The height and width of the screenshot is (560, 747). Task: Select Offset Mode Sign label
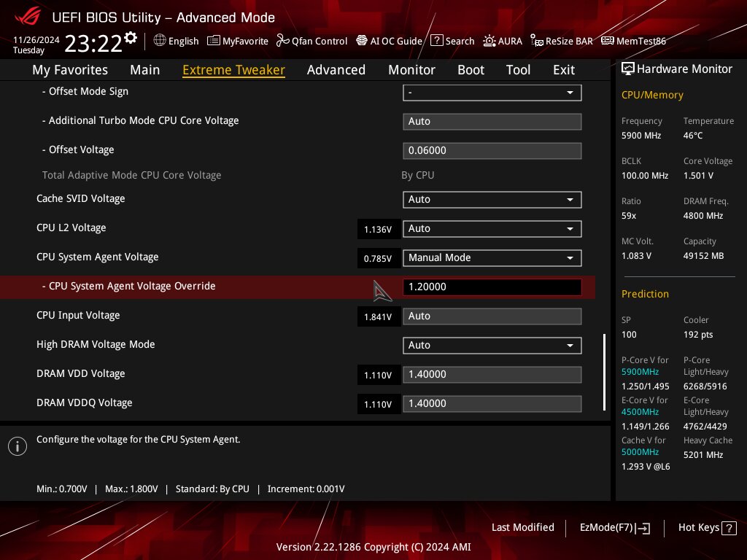tap(85, 91)
